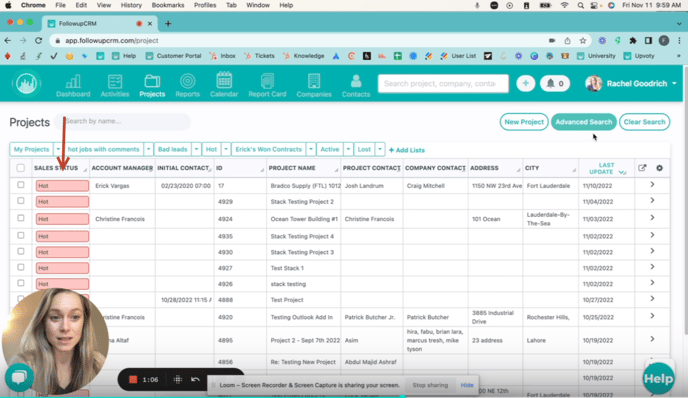This screenshot has width=688, height=398.
Task: Open row arrow for Ocean Tower Building #1
Action: 652,218
